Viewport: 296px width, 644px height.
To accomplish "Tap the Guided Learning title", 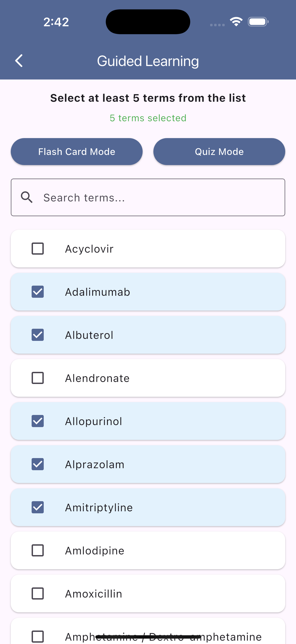I will (x=148, y=61).
